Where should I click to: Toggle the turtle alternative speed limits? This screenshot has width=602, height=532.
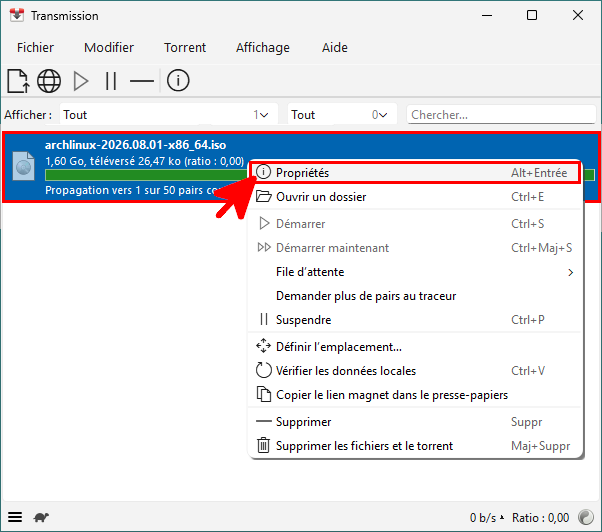tap(41, 517)
